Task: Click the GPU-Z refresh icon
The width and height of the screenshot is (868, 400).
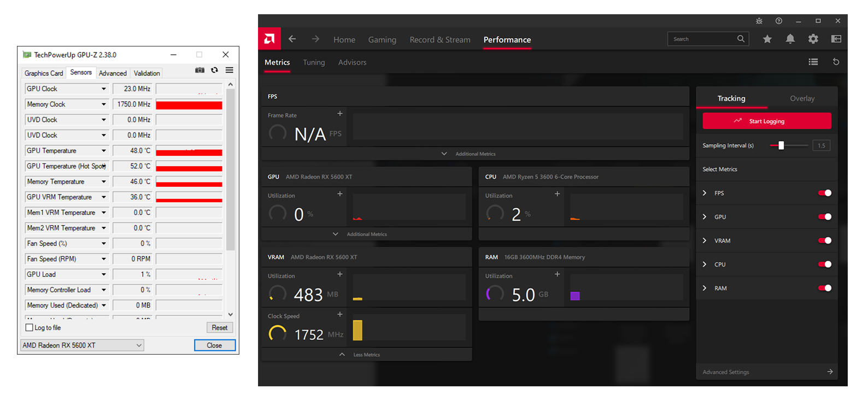Action: (214, 70)
